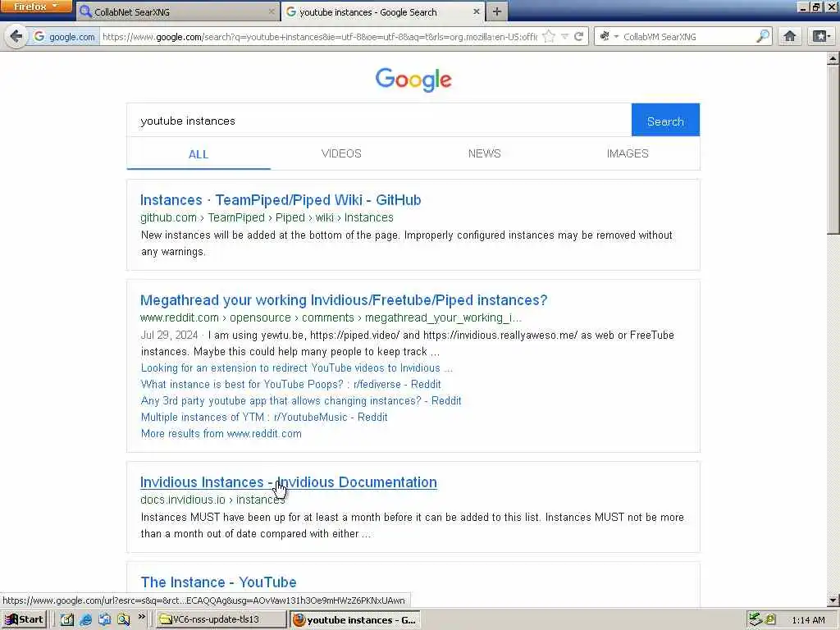Image resolution: width=840 pixels, height=630 pixels.
Task: Open the URL history dropdown arrow
Action: [564, 36]
